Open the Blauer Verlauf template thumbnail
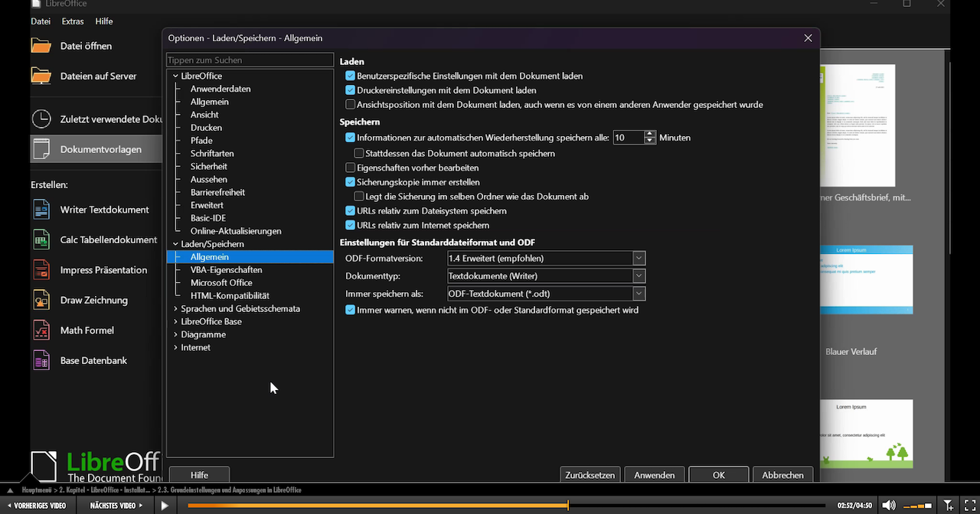 pos(866,280)
